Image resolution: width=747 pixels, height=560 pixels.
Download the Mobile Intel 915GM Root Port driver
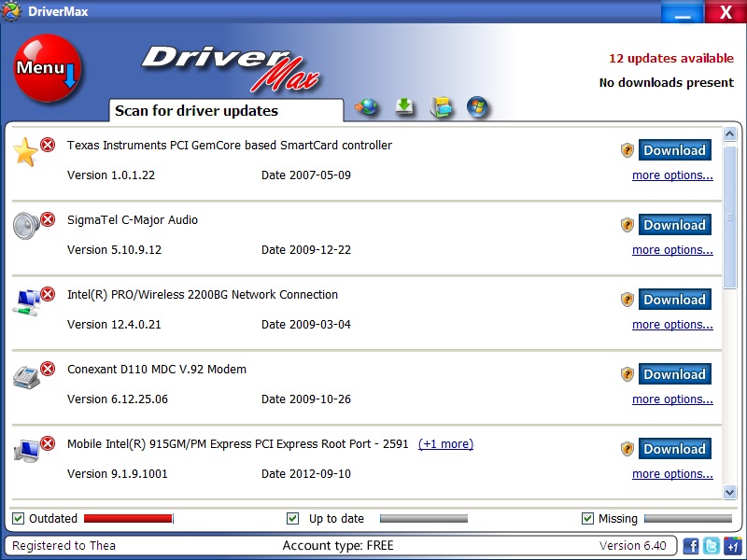pos(674,449)
